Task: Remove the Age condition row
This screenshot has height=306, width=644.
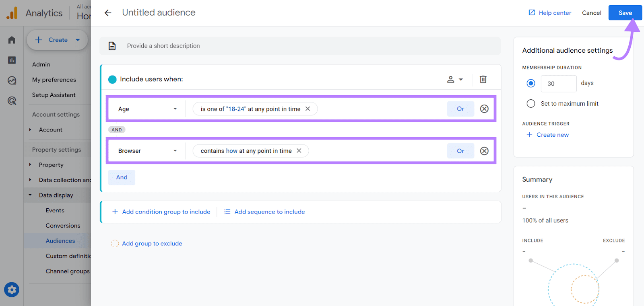Action: click(484, 109)
